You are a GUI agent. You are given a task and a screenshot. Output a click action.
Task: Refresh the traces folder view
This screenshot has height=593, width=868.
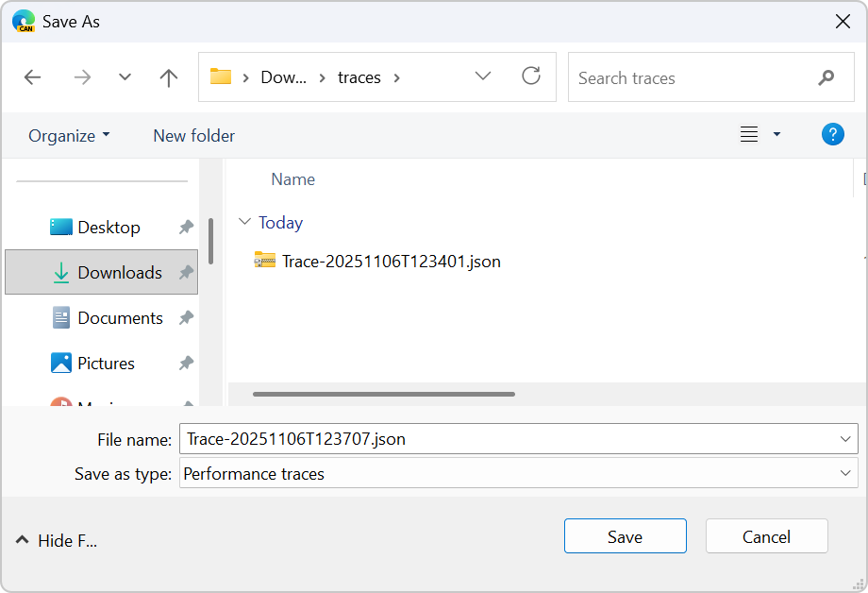[531, 77]
